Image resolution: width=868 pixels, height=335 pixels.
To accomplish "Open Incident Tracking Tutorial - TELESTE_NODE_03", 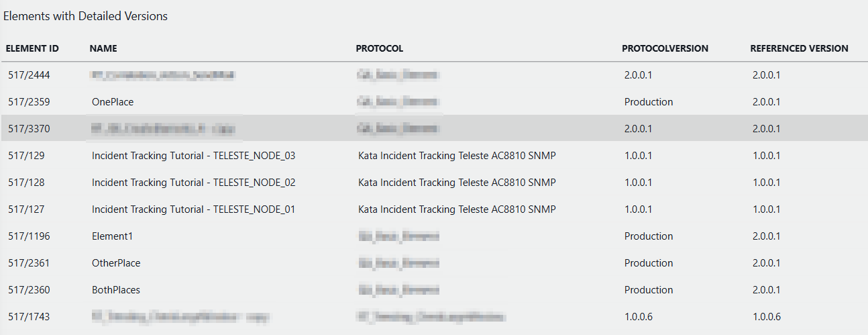I will pos(193,156).
